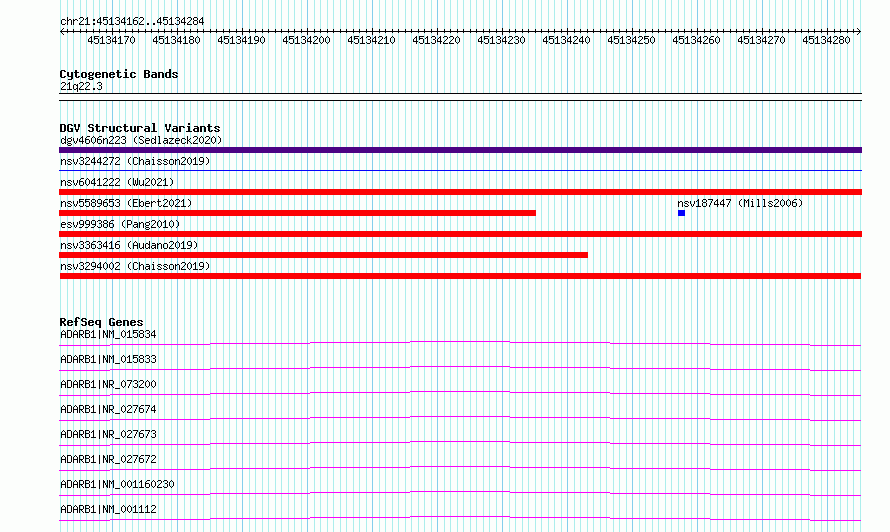890x532 pixels.
Task: Select the ADARB1|NR_073200 transcript label
Action: pos(108,384)
